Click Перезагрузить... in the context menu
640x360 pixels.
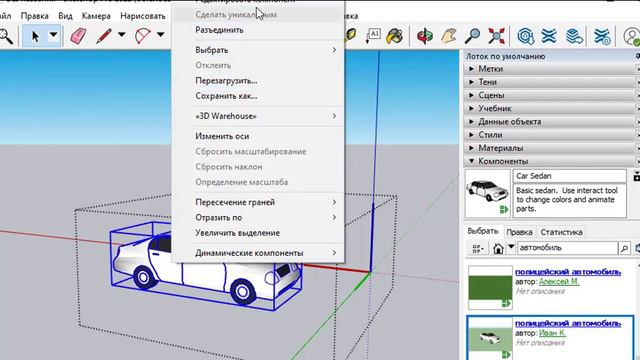point(258,81)
